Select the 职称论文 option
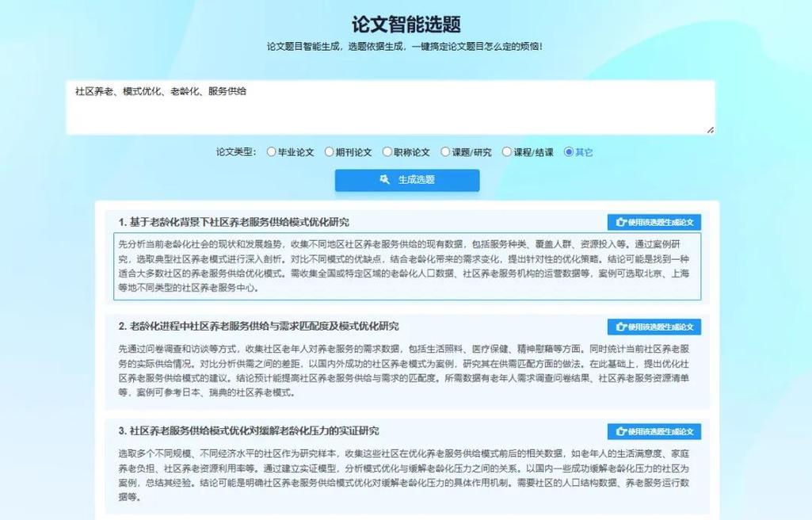Image resolution: width=812 pixels, height=520 pixels. 387,151
